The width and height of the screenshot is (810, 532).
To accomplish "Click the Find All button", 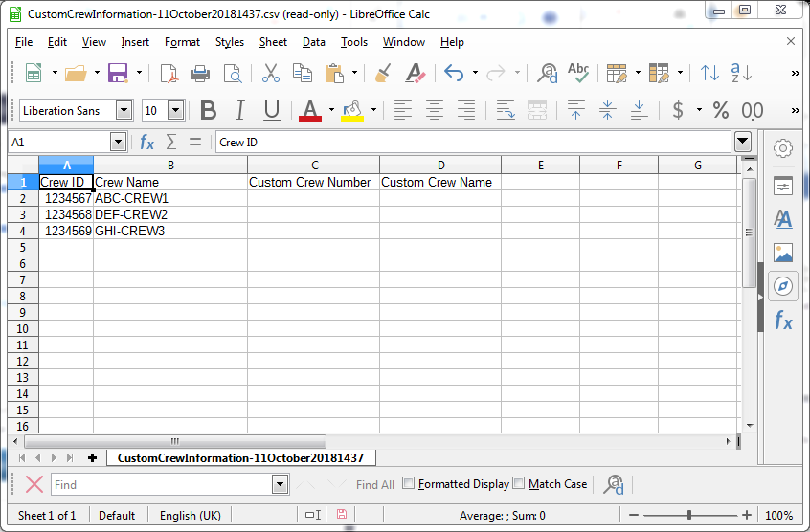I will pos(374,484).
